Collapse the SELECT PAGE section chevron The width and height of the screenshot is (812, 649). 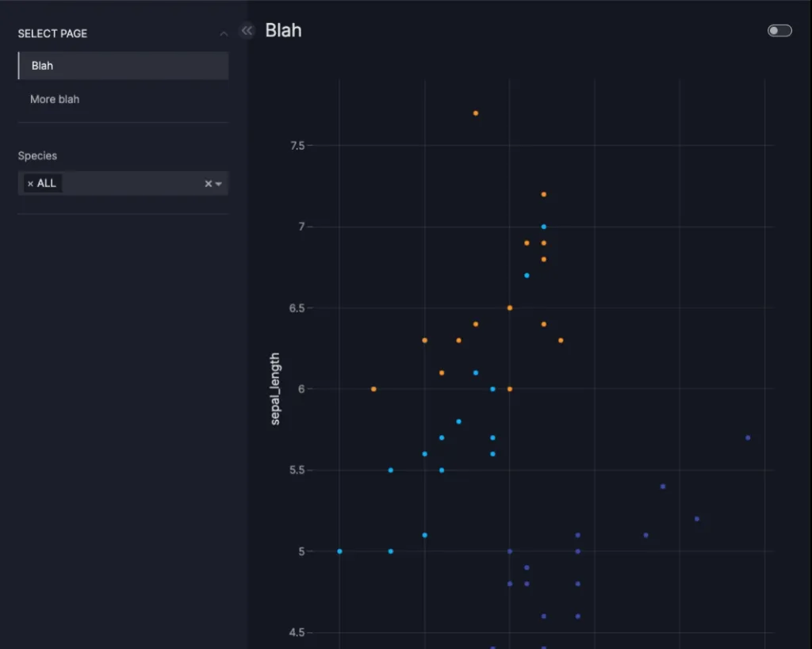click(224, 33)
